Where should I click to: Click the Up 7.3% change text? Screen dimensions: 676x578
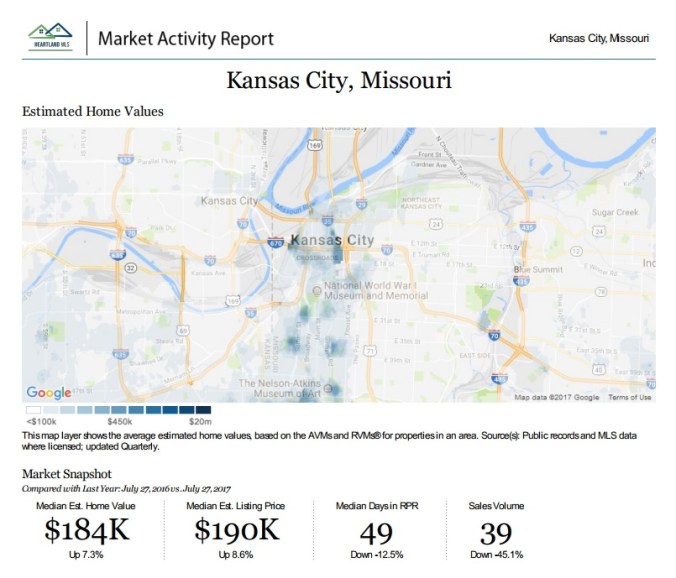(x=86, y=555)
